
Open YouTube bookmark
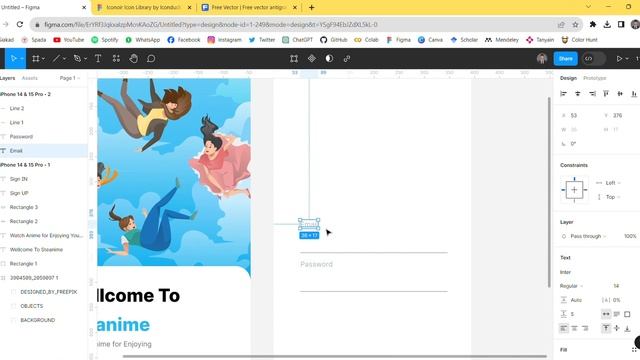point(68,40)
